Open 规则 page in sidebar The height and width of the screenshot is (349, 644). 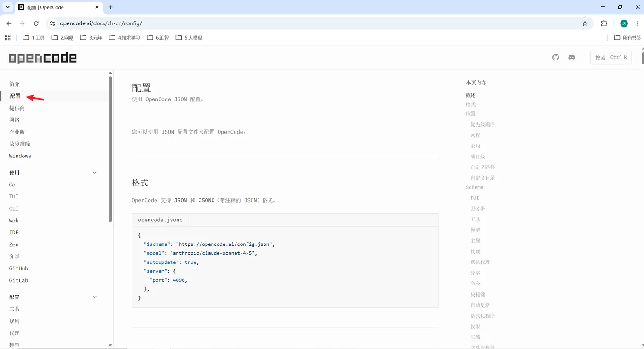pos(15,321)
